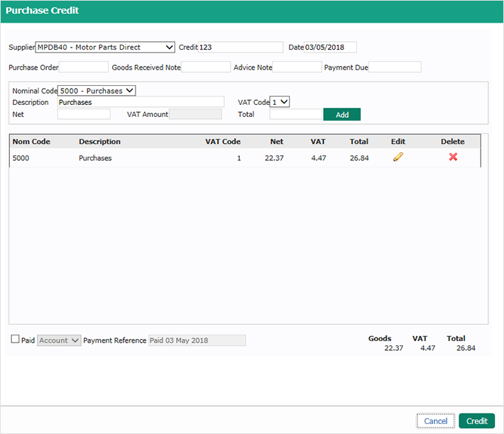Focus the Total entry field beside Add
Screen dimensions: 504x434
coord(296,114)
